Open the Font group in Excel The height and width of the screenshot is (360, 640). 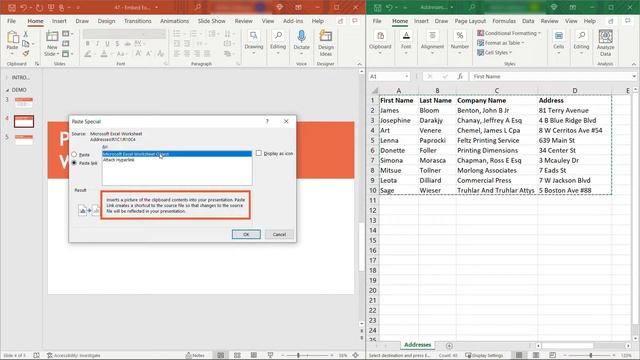coord(406,42)
